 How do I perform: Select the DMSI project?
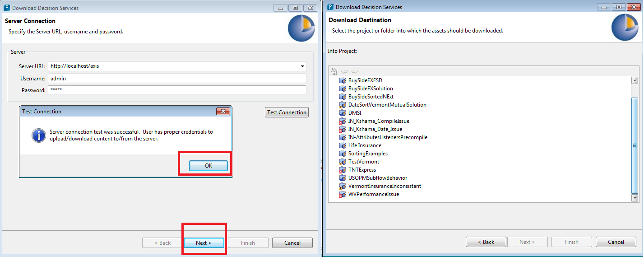coord(355,113)
